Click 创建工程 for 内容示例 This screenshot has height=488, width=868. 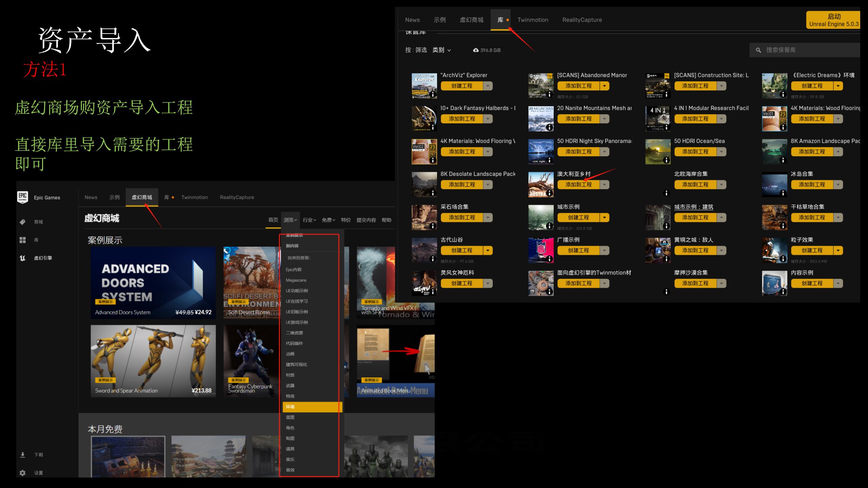pyautogui.click(x=812, y=283)
